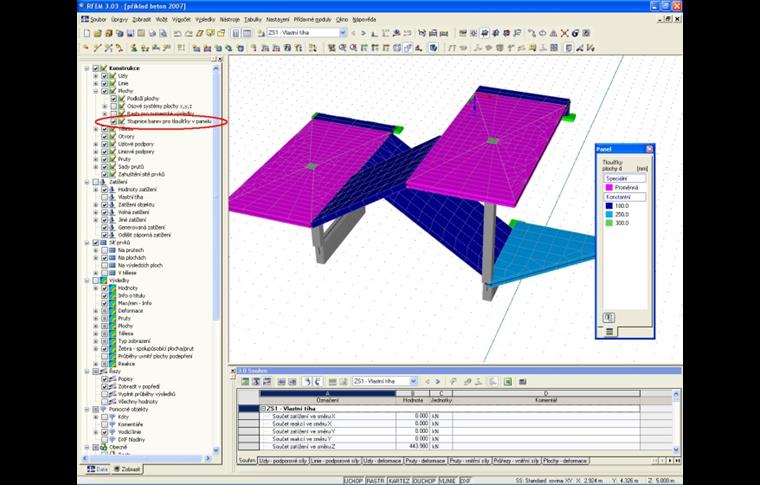This screenshot has height=485, width=760.
Task: Close the navigator panel with its small X
Action: [220, 59]
